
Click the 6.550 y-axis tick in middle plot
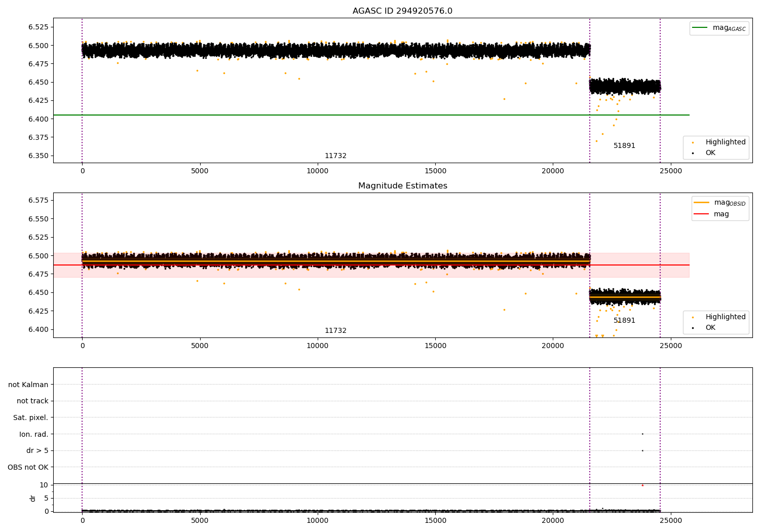[39, 219]
